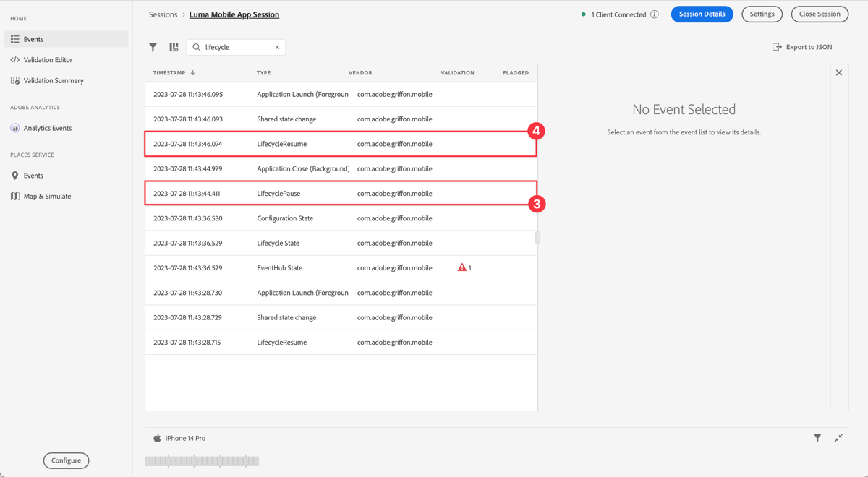Open the column settings icon
Image resolution: width=868 pixels, height=477 pixels.
pos(174,47)
